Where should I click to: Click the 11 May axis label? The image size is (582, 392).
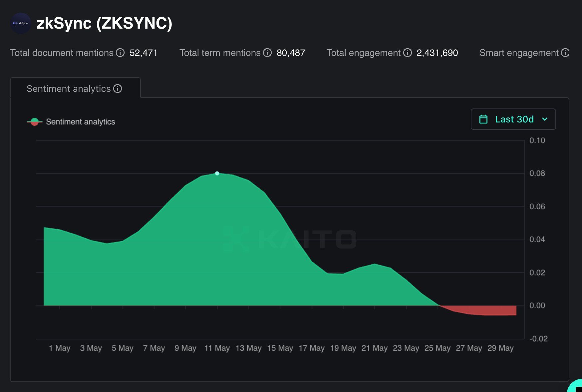tap(217, 348)
